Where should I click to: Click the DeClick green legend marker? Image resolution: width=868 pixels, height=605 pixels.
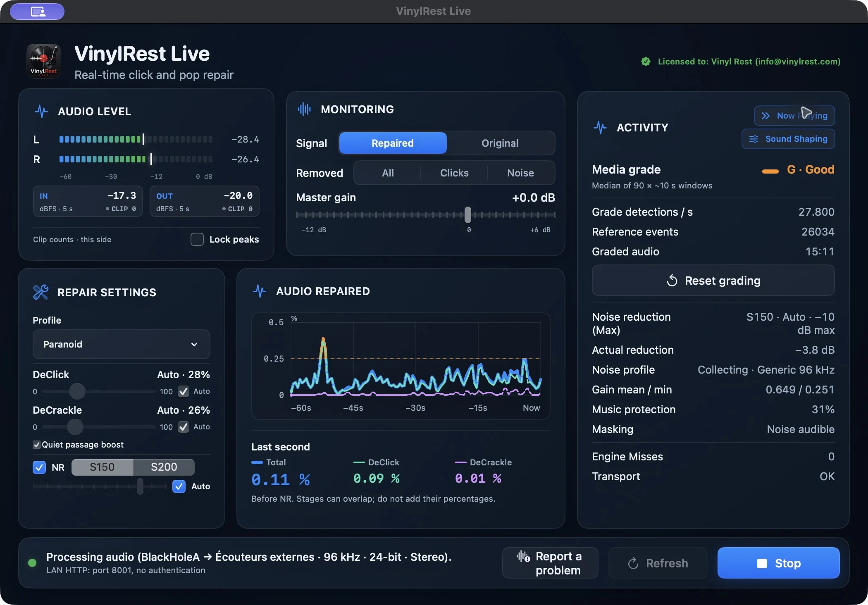[359, 462]
